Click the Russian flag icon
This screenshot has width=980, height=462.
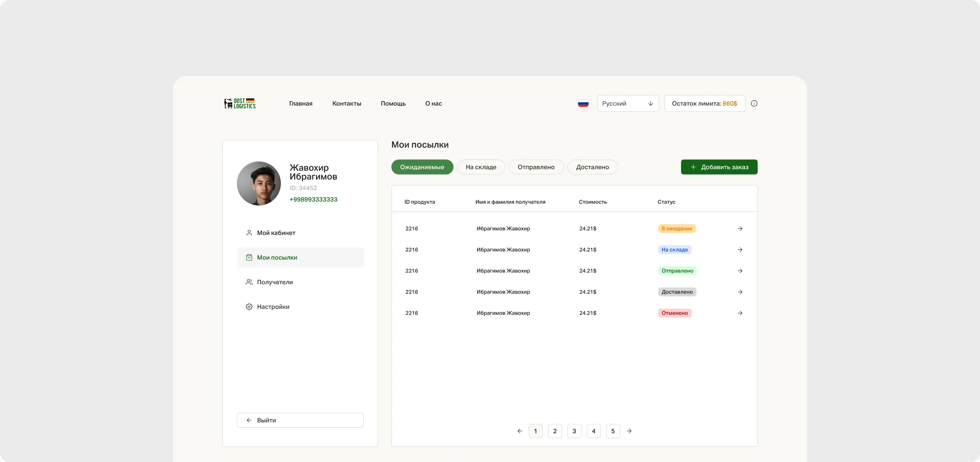click(583, 104)
